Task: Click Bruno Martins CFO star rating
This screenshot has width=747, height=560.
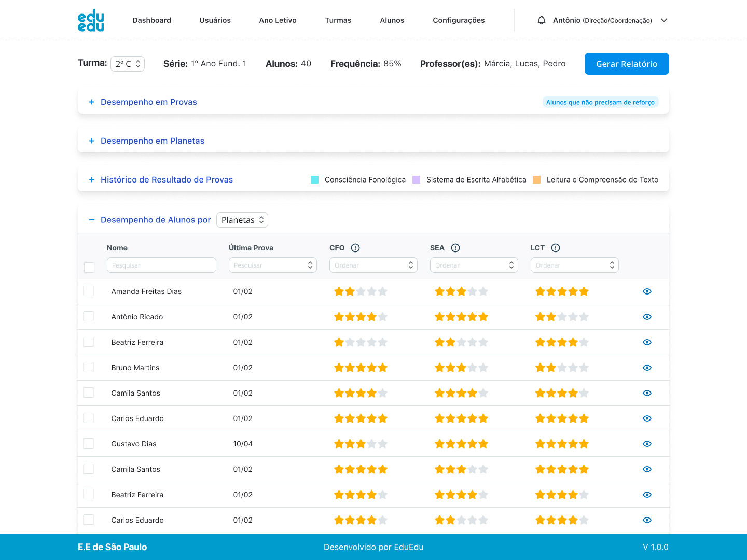Action: tap(361, 368)
